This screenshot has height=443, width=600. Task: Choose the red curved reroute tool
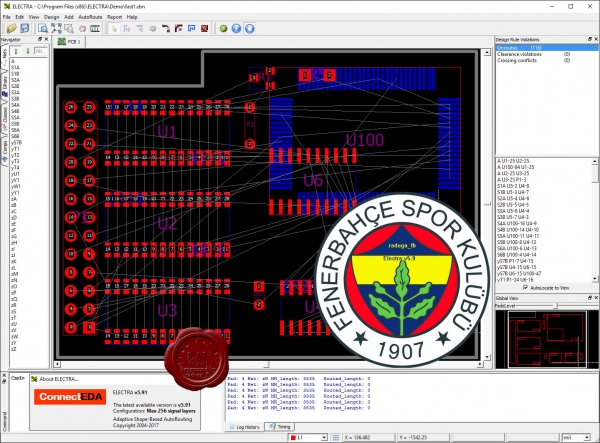(x=179, y=29)
